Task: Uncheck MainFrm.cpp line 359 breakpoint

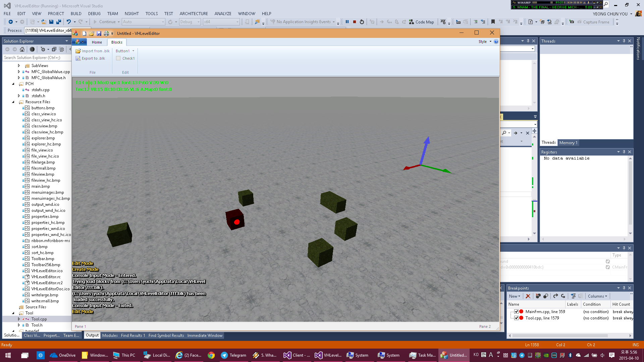Action: click(517, 312)
